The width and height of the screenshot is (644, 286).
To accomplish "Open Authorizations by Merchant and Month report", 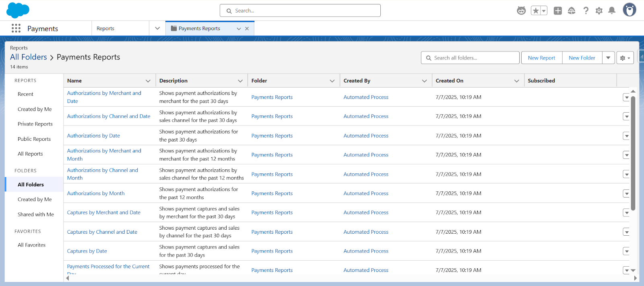I will pyautogui.click(x=104, y=154).
